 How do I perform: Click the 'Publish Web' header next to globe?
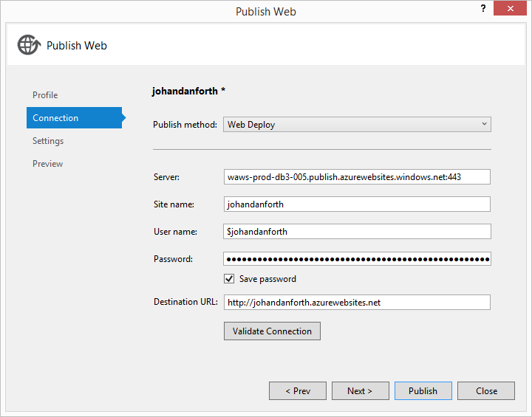click(77, 46)
